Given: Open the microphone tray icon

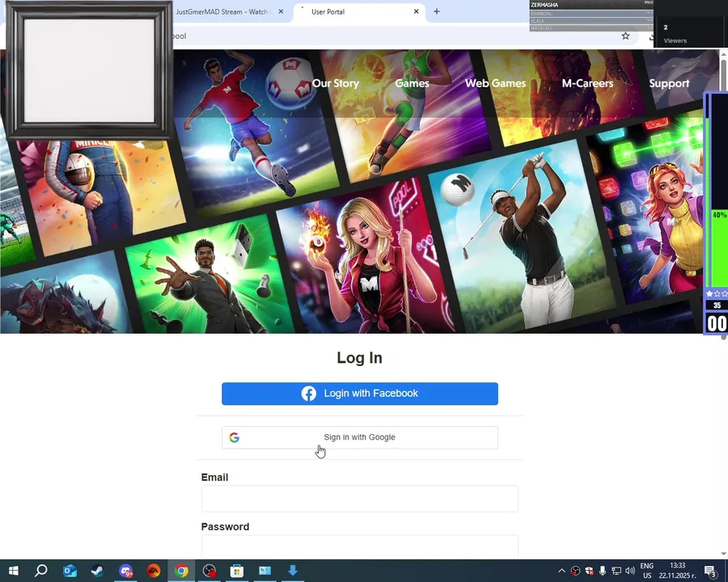Looking at the screenshot, I should click(603, 571).
